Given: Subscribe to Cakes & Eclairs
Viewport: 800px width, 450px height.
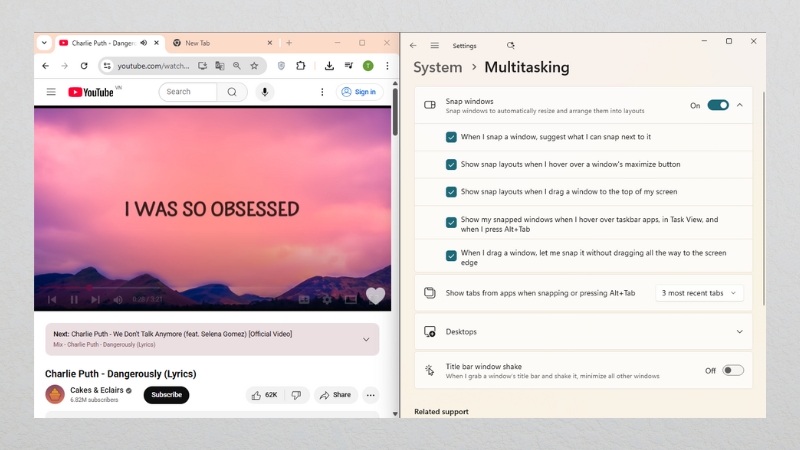Looking at the screenshot, I should click(166, 395).
